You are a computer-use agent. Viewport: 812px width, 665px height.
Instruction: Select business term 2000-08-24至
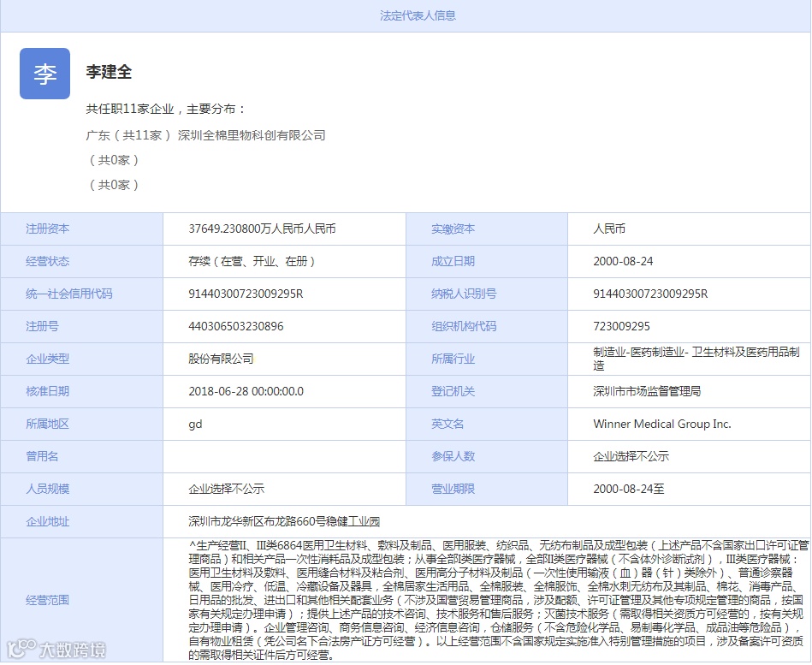629,489
